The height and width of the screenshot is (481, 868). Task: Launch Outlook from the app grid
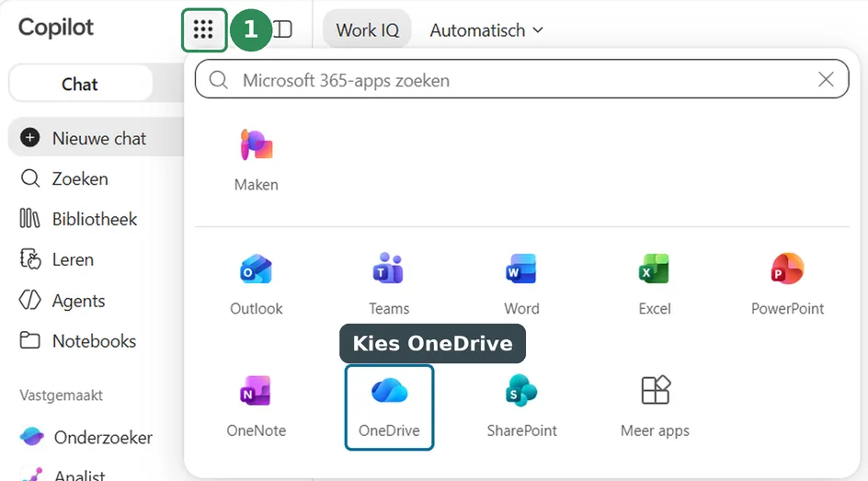[256, 284]
